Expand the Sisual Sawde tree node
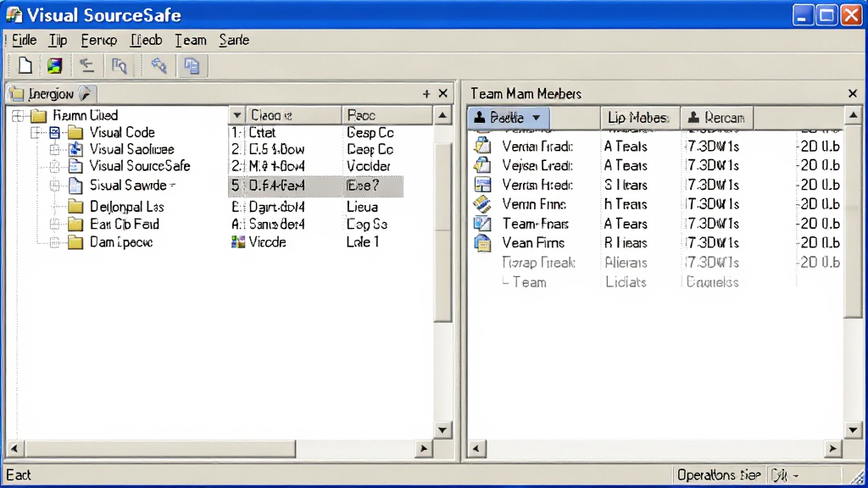 (x=55, y=186)
